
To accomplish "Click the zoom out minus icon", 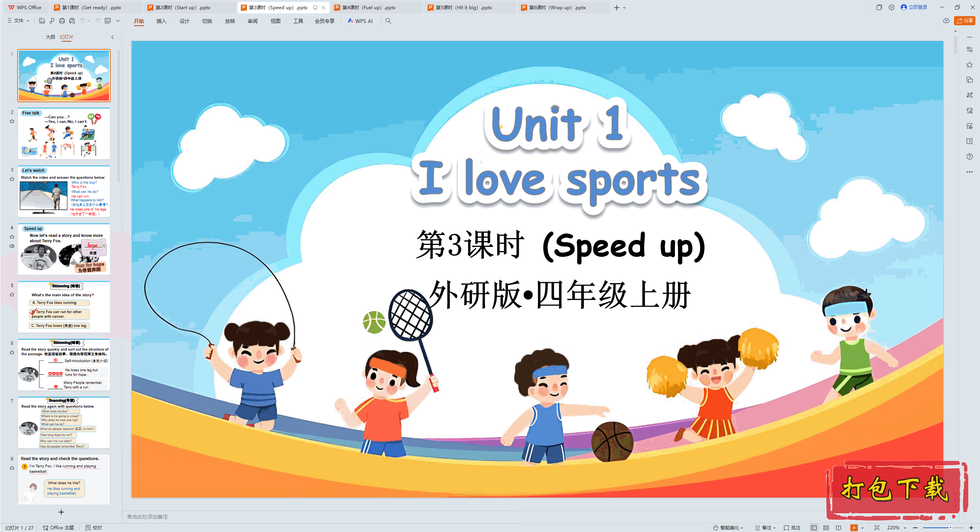I will tap(915, 528).
